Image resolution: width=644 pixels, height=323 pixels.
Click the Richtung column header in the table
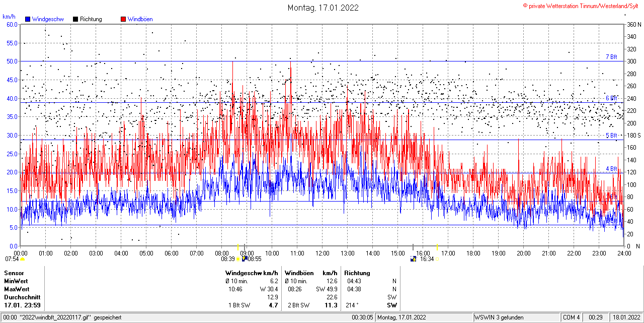coord(357,273)
